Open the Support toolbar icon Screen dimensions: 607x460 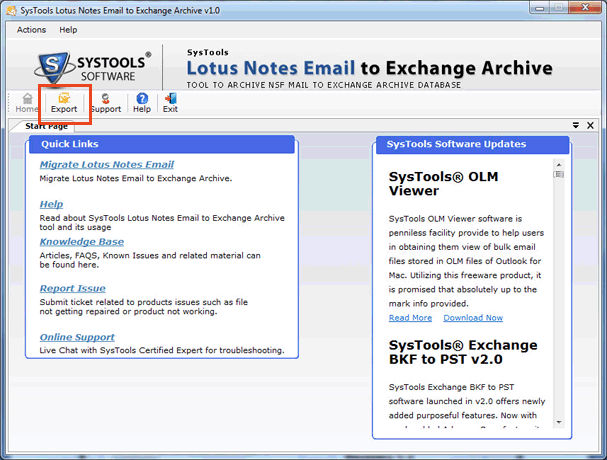coord(106,103)
